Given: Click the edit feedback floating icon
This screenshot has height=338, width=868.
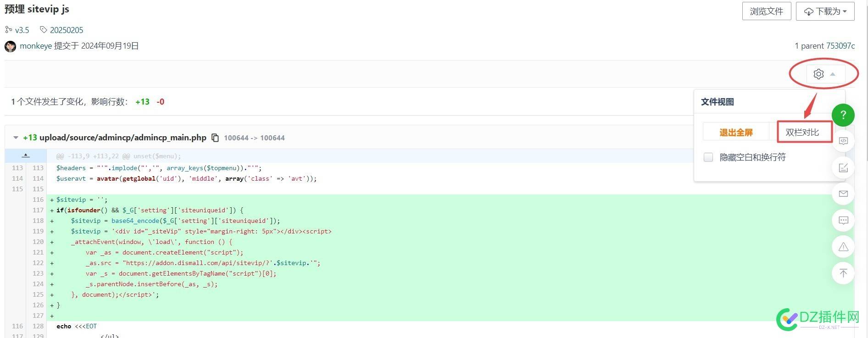Looking at the screenshot, I should [x=843, y=167].
